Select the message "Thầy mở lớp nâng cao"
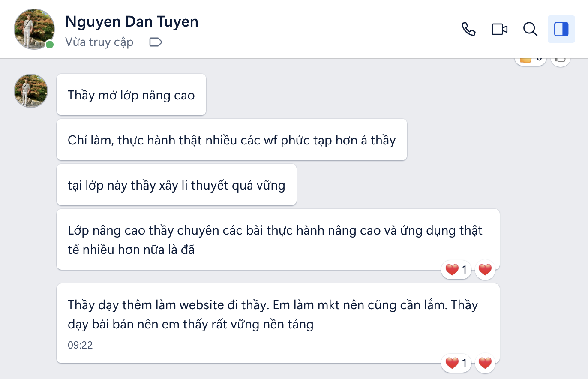 click(131, 95)
